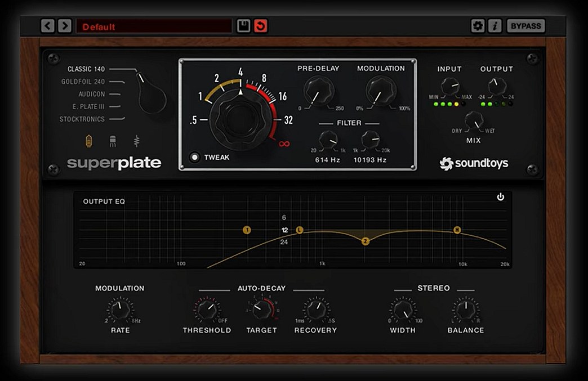Select the E. PLATE III plate model
This screenshot has height=381, width=588.
pyautogui.click(x=88, y=106)
